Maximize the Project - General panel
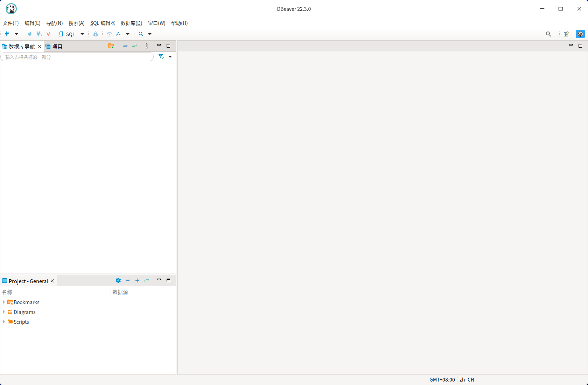The image size is (588, 385). click(x=168, y=280)
